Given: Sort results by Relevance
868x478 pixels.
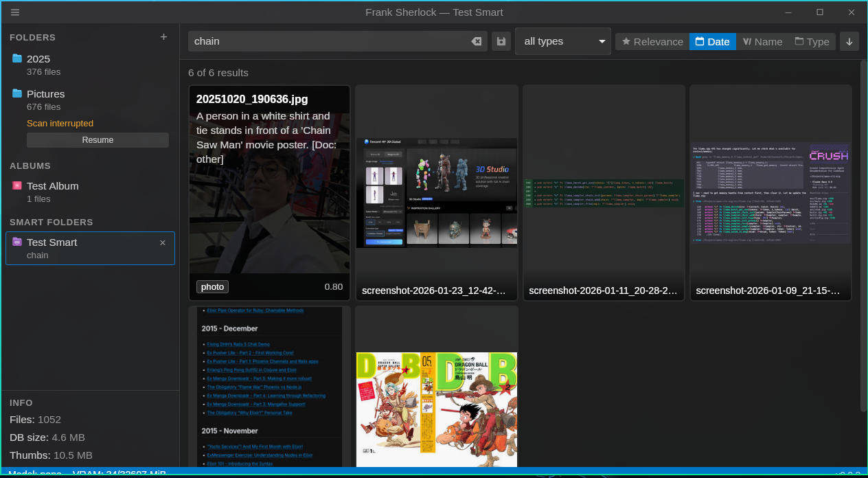Looking at the screenshot, I should (652, 41).
